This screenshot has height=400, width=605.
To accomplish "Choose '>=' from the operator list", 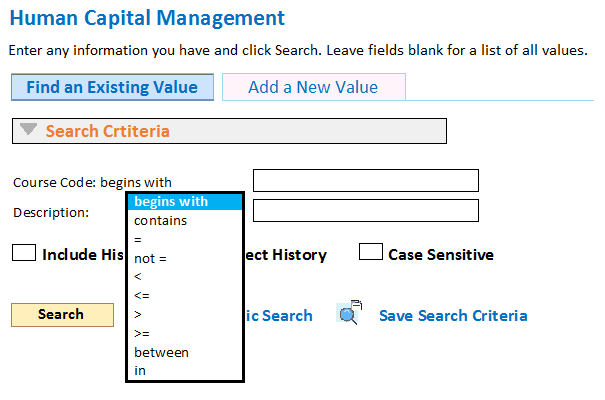I will pos(185,333).
